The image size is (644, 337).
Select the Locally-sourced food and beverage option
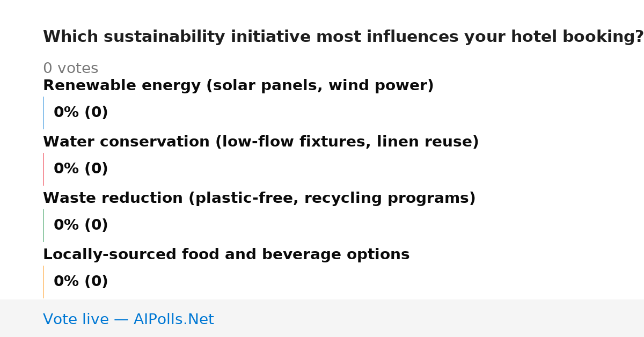coord(226,255)
